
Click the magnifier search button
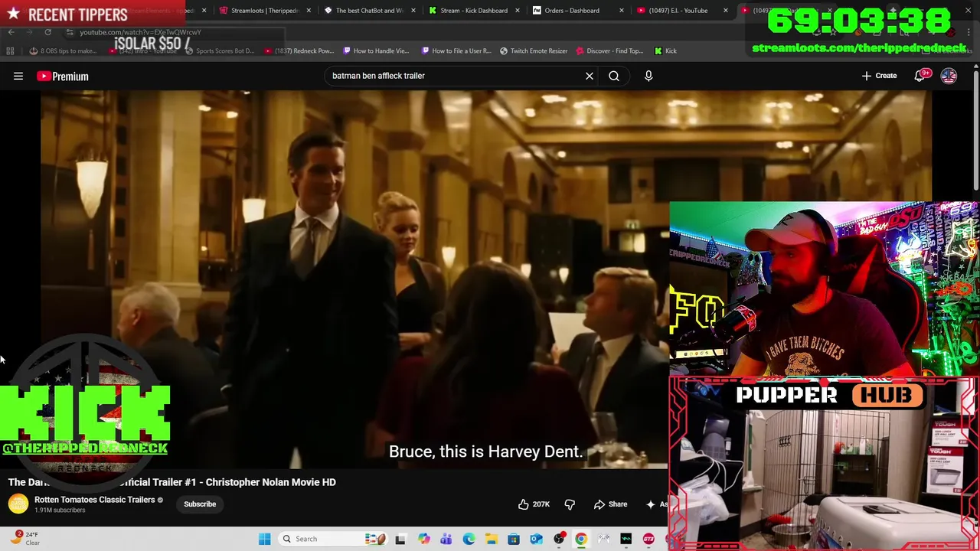point(614,76)
